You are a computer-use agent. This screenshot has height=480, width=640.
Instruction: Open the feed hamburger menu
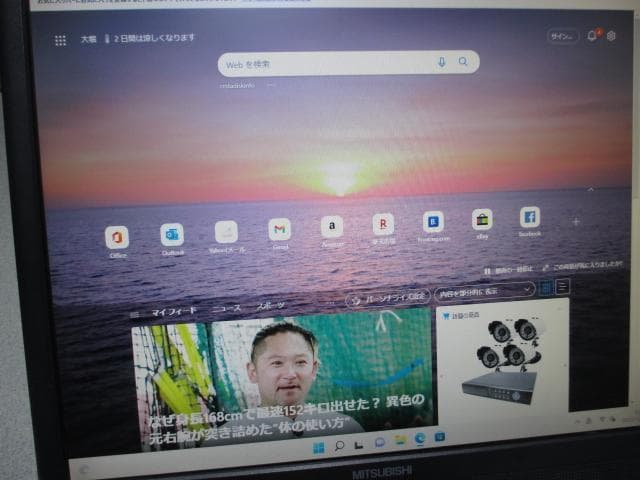coord(135,315)
